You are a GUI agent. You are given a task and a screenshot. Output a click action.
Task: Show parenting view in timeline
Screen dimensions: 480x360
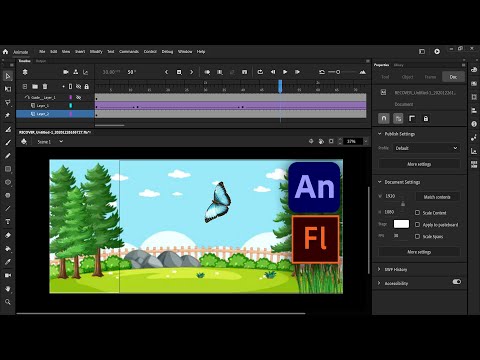pyautogui.click(x=76, y=72)
